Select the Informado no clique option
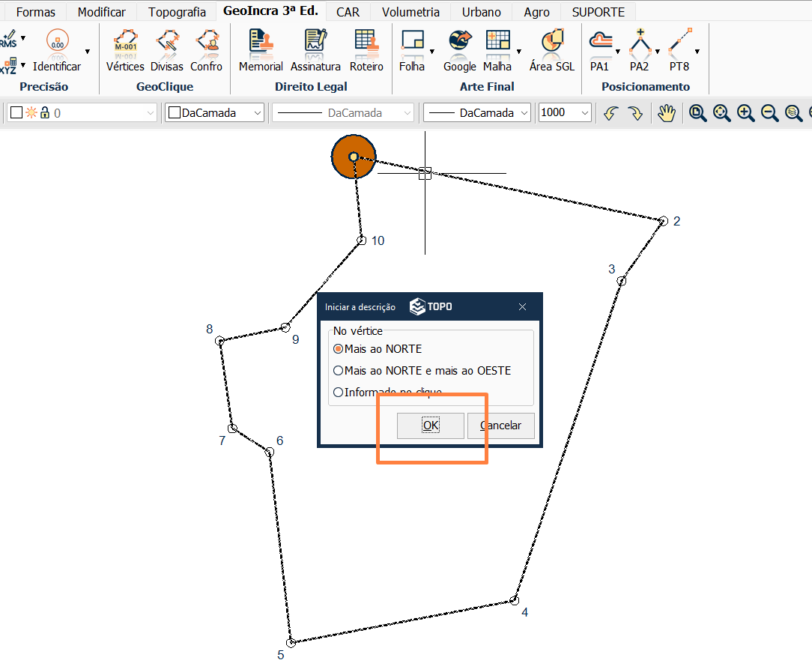Viewport: 812px width, 666px height. [339, 392]
